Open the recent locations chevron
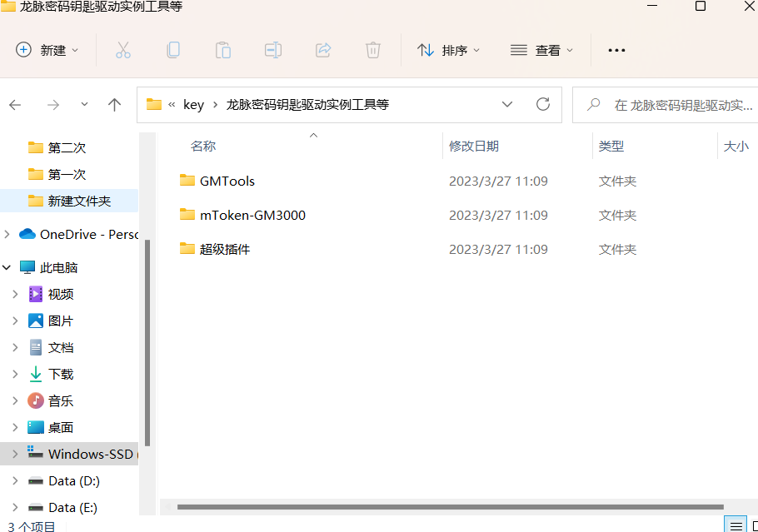This screenshot has width=758, height=532. pyautogui.click(x=84, y=104)
